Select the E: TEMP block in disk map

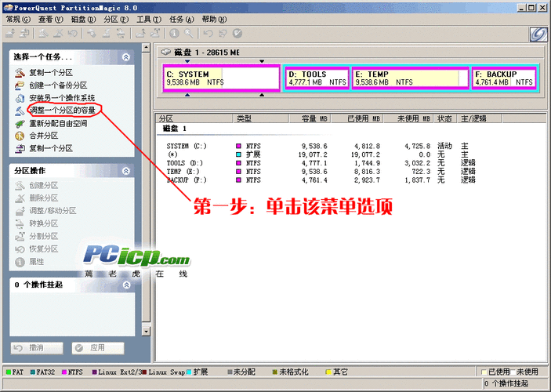tap(411, 78)
